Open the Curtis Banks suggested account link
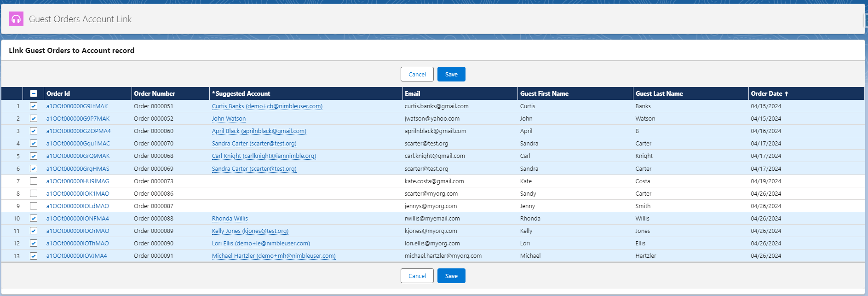 click(267, 106)
